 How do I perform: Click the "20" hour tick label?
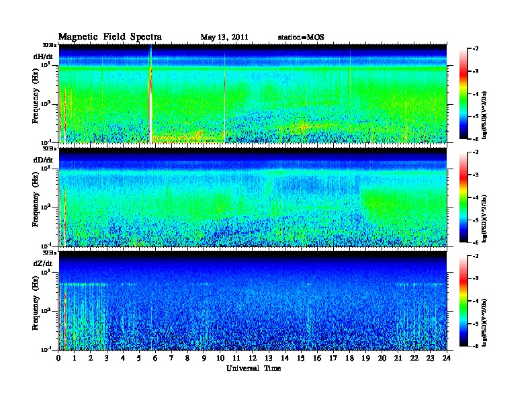coord(382,359)
